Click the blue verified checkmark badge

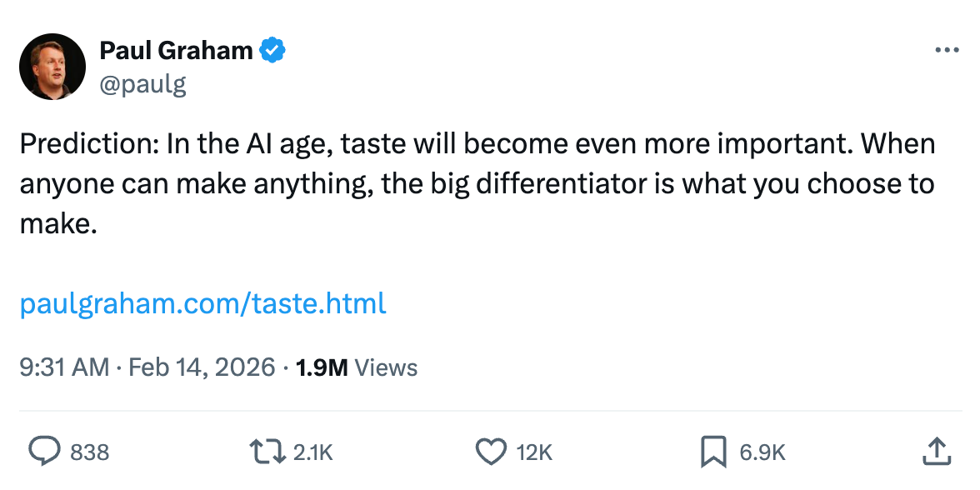pos(271,50)
